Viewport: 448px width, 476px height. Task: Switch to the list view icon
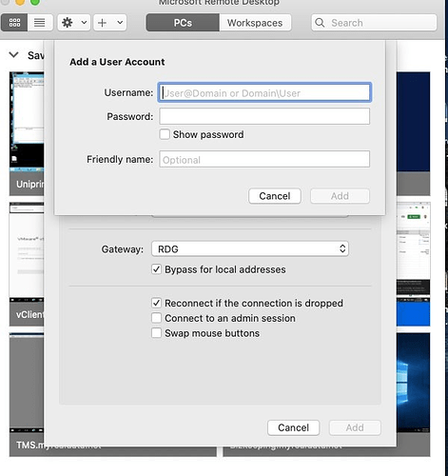coord(40,23)
